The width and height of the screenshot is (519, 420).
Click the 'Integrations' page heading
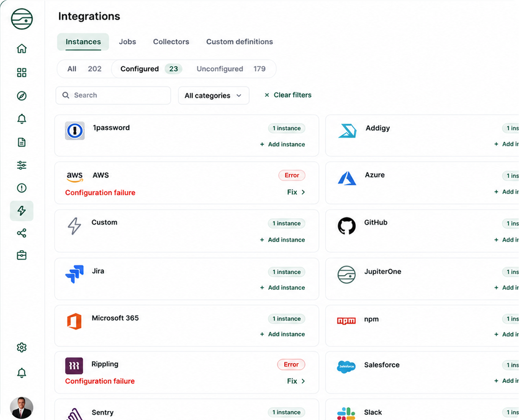(89, 16)
